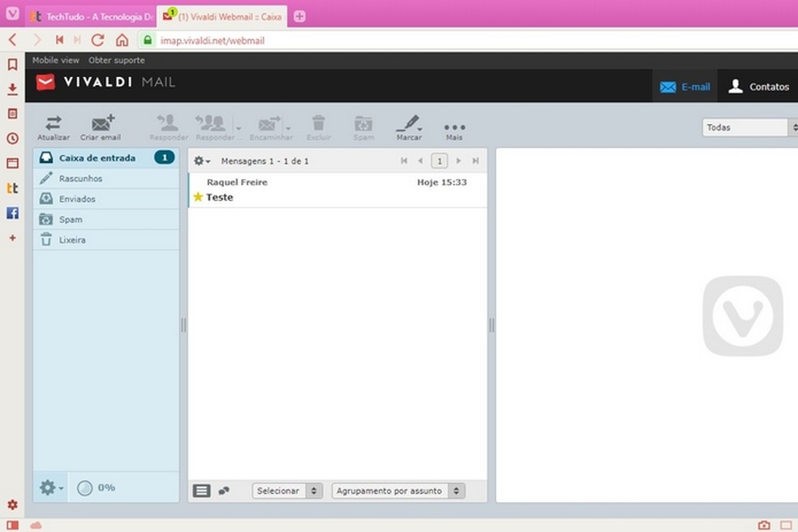
Task: Click the reply-all Responder button
Action: coord(213,128)
